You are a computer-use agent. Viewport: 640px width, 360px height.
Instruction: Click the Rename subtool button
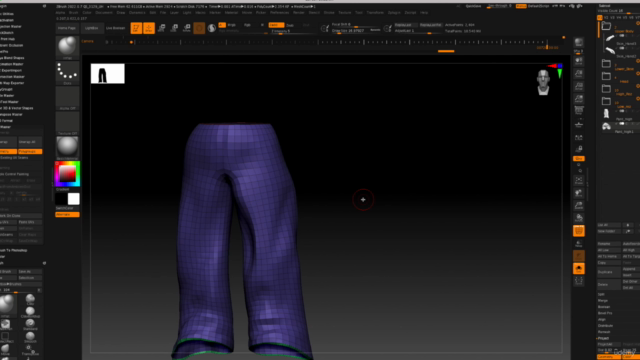pos(609,244)
